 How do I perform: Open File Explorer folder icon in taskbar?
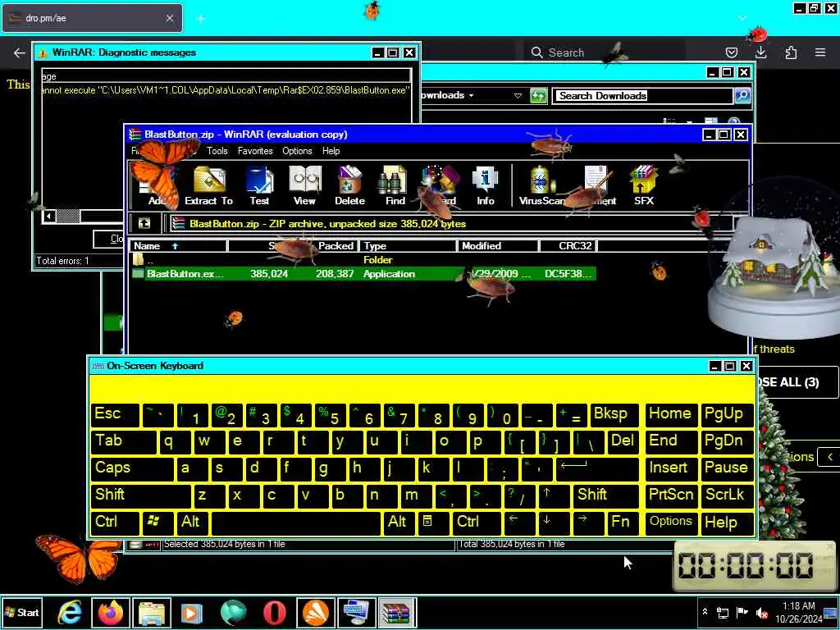point(152,612)
